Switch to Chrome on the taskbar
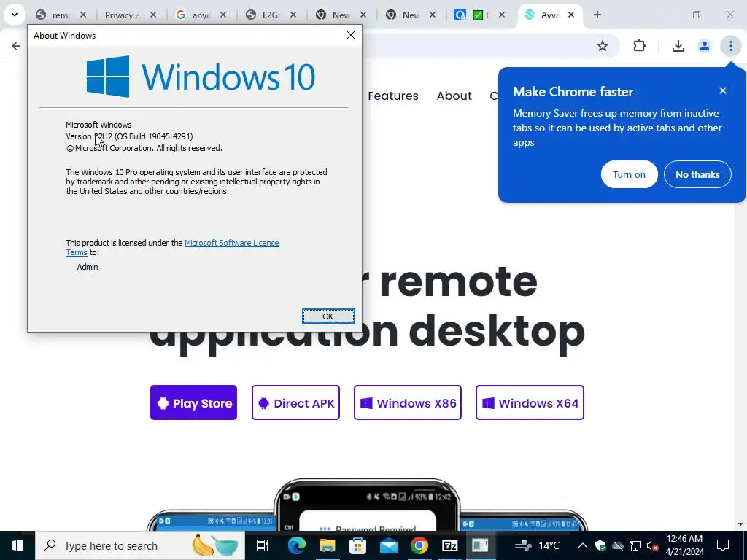Image resolution: width=747 pixels, height=560 pixels. click(x=419, y=545)
